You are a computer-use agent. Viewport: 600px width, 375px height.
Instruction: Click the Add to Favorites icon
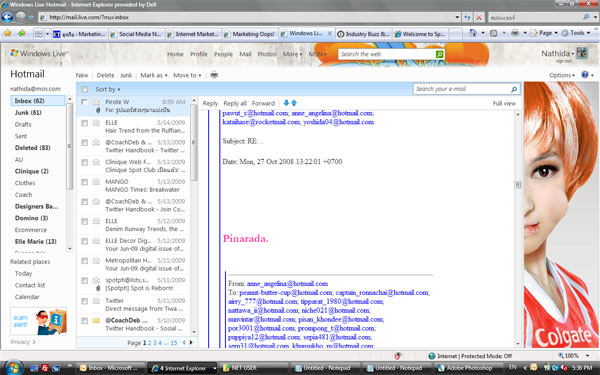[x=21, y=34]
